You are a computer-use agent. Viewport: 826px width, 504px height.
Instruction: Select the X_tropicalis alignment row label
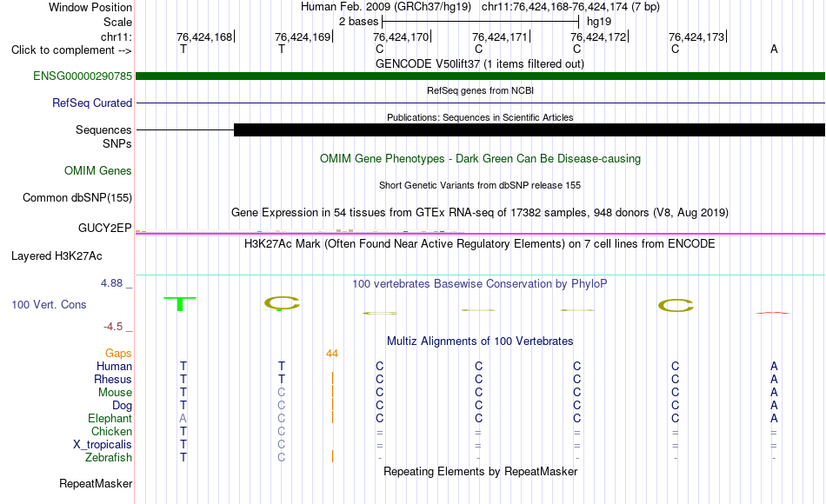click(x=103, y=445)
